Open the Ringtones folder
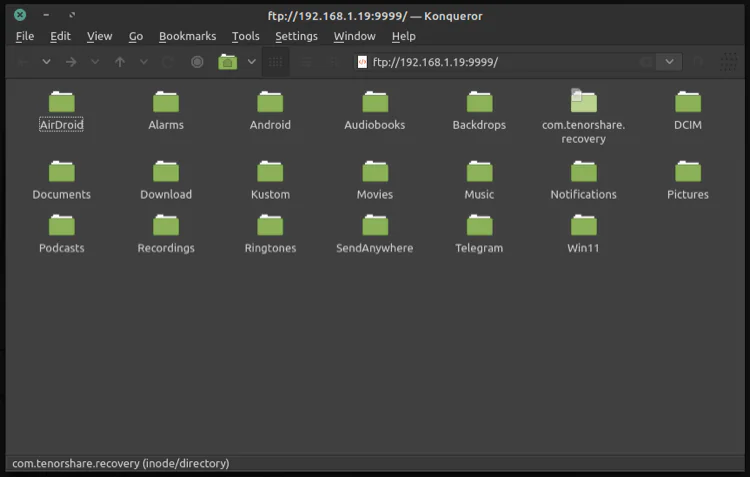Image resolution: width=750 pixels, height=477 pixels. pos(270,234)
